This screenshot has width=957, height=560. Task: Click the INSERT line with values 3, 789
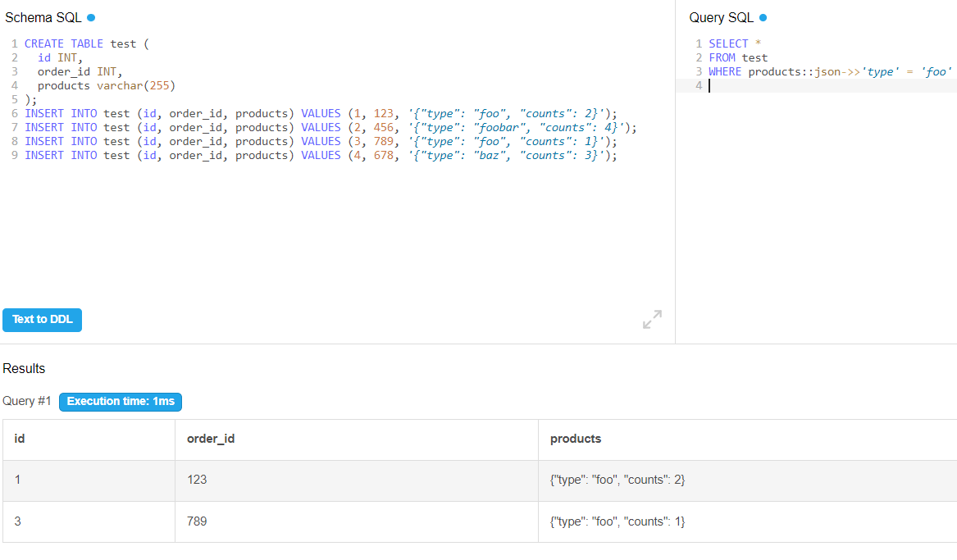pos(321,142)
